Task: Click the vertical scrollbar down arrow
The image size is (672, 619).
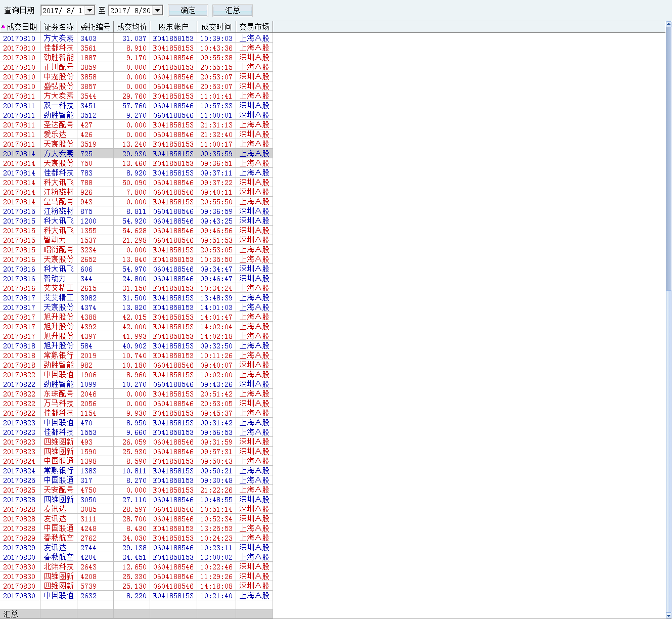Action: point(669,615)
